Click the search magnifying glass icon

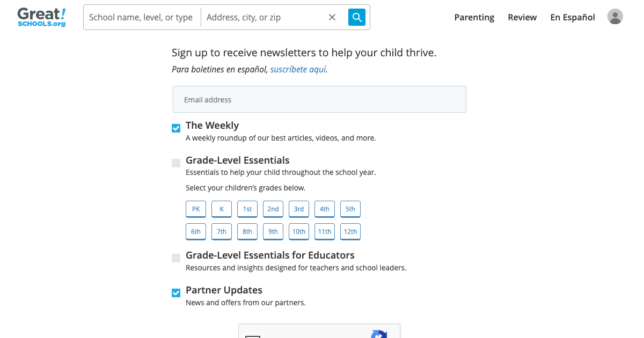356,17
